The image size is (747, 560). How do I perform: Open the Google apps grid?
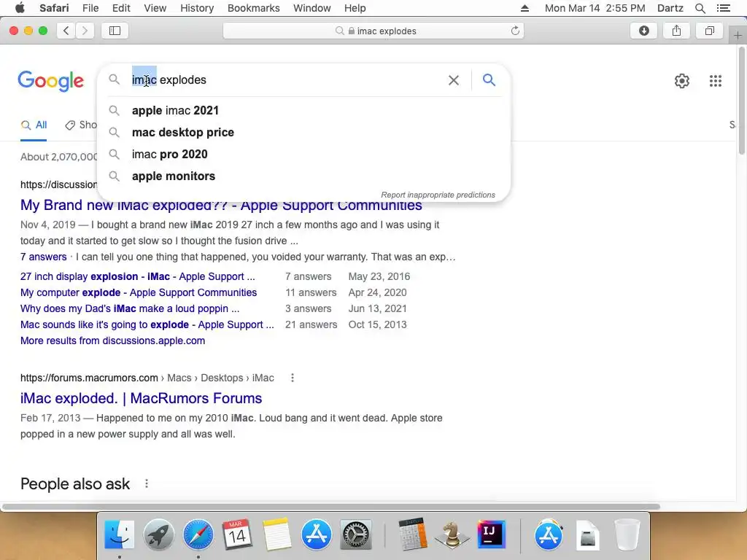coord(716,81)
